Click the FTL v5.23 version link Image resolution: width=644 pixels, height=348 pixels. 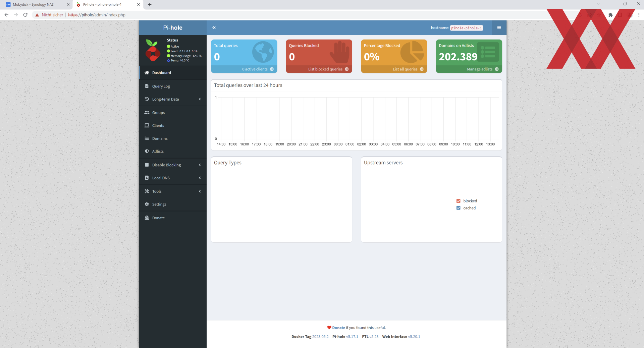pyautogui.click(x=374, y=337)
